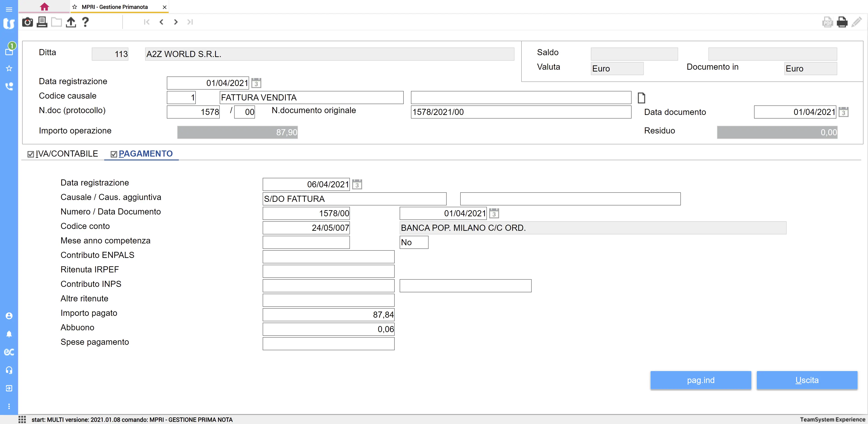The image size is (868, 424).
Task: Click the Uscita button
Action: pos(807,380)
